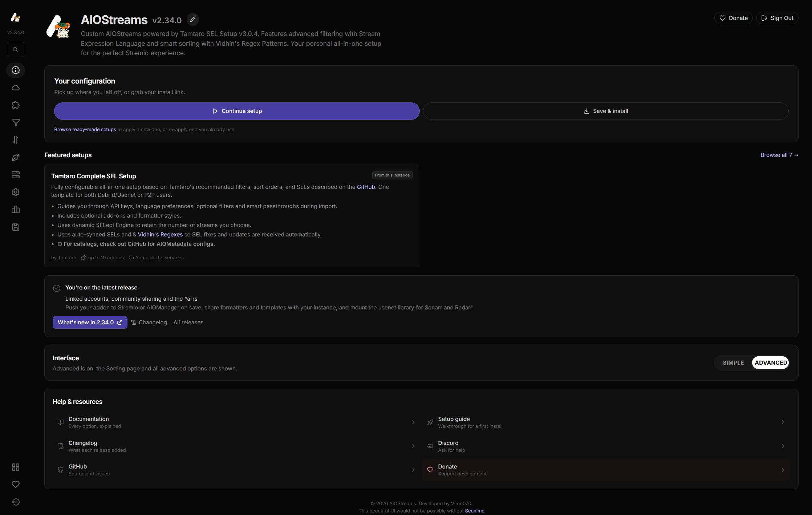Open the Filters funnel sidebar icon
The image size is (812, 515).
coord(16,122)
